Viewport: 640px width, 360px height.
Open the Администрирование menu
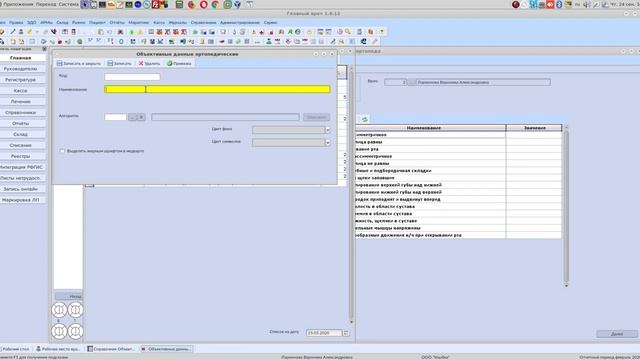[x=240, y=22]
